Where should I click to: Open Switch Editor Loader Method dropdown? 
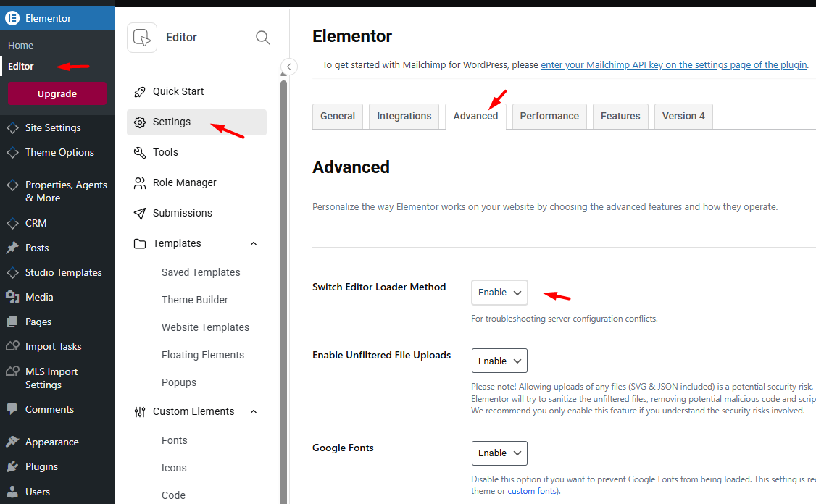click(x=499, y=293)
